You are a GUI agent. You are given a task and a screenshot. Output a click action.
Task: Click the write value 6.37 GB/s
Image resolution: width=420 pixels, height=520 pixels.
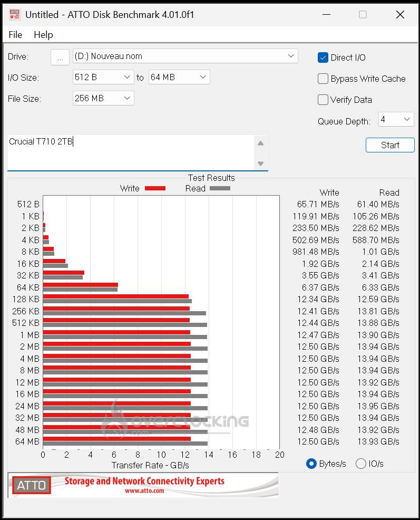[x=320, y=287]
